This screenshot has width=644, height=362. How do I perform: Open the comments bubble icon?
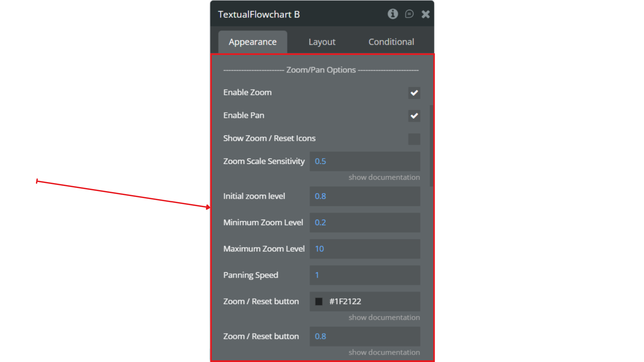click(x=409, y=14)
